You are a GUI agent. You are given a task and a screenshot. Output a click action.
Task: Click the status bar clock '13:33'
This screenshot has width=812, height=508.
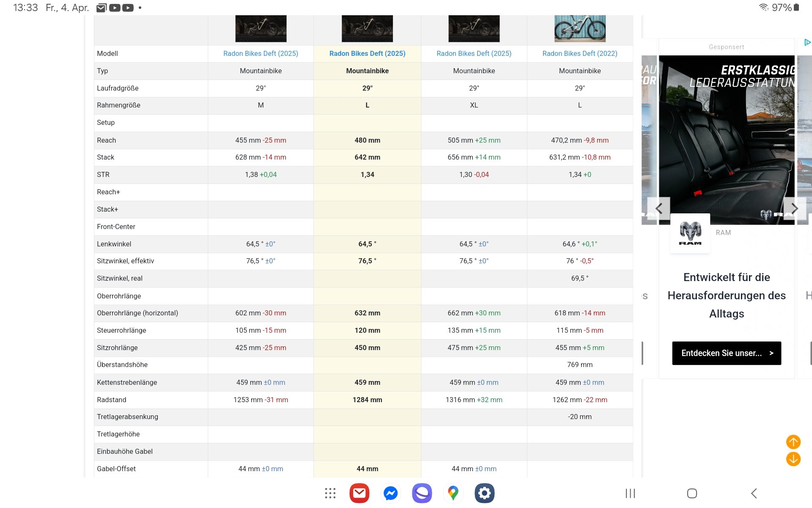pyautogui.click(x=25, y=8)
